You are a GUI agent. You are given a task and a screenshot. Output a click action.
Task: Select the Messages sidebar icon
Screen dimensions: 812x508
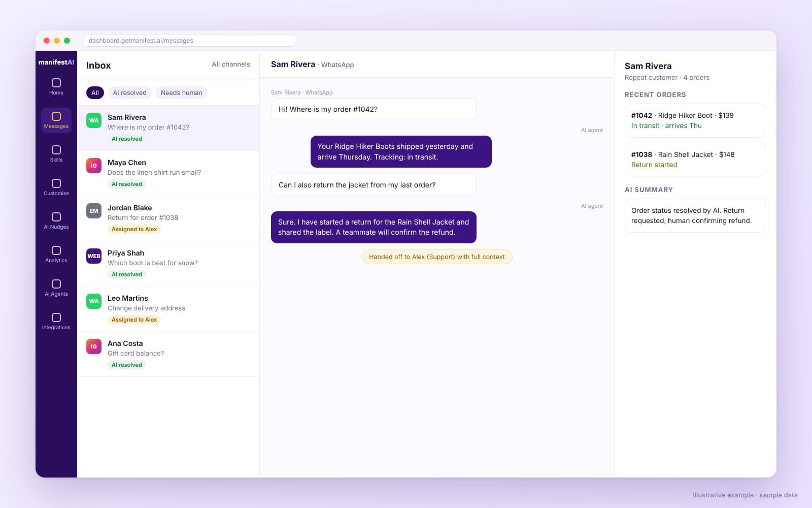click(x=56, y=116)
